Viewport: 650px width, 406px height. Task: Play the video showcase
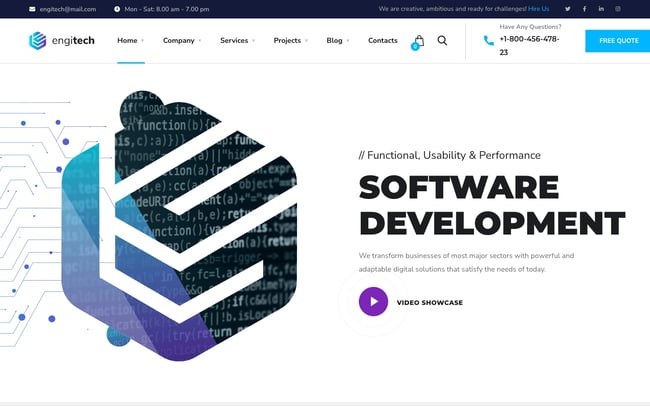point(373,301)
